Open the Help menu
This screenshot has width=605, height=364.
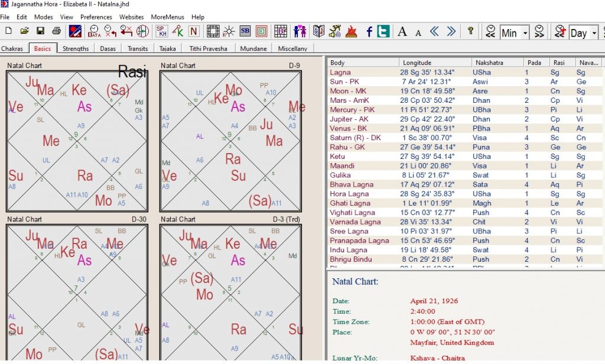click(198, 17)
